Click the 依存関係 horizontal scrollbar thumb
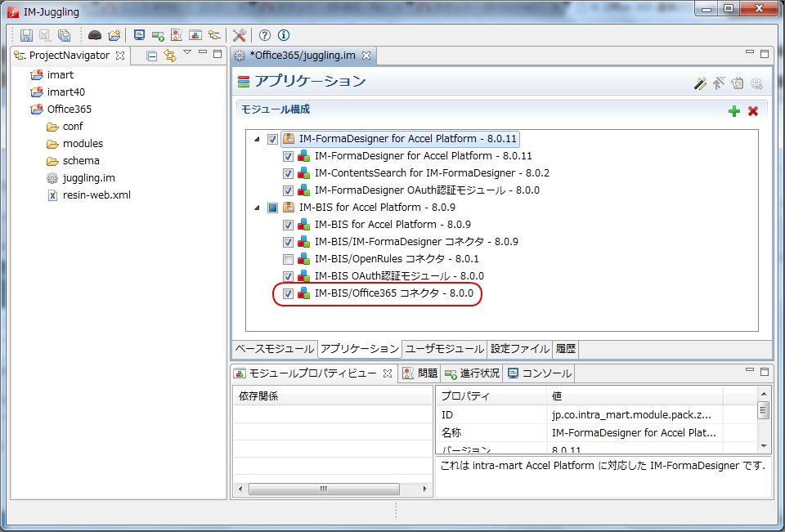The width and height of the screenshot is (785, 532). (324, 489)
